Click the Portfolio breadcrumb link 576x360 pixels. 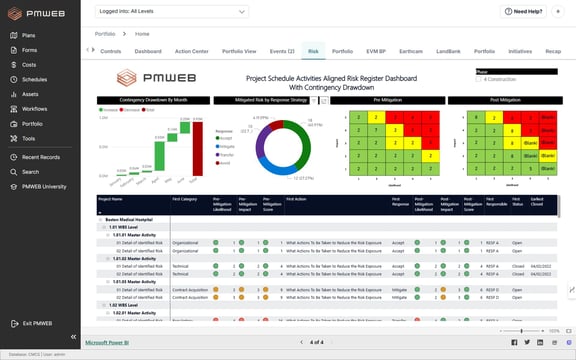tap(105, 34)
